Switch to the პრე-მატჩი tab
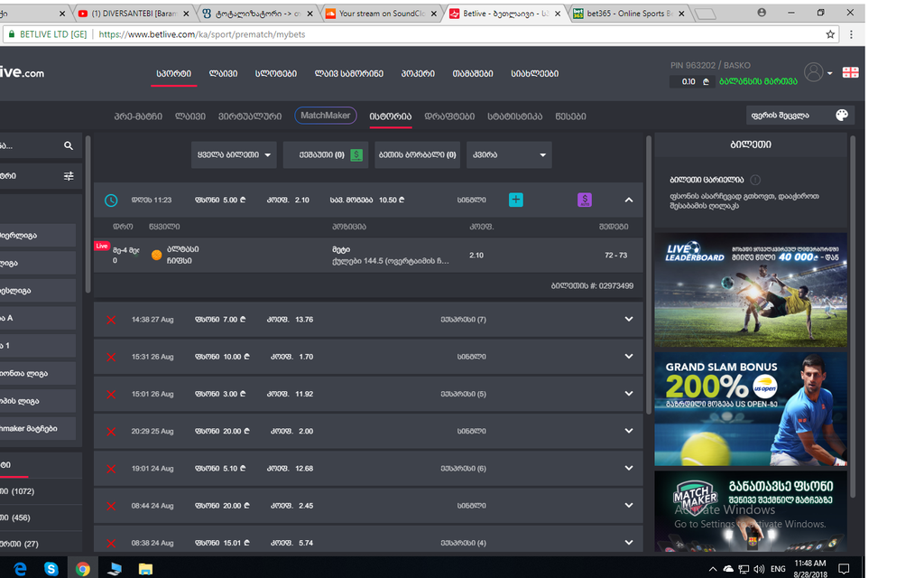The image size is (924, 578). click(x=138, y=117)
